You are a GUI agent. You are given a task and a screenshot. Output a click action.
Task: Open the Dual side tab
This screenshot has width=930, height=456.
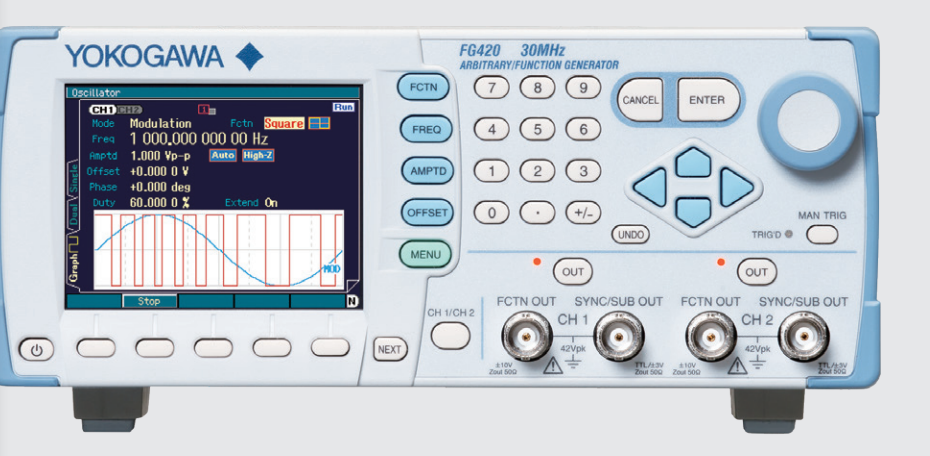[74, 213]
